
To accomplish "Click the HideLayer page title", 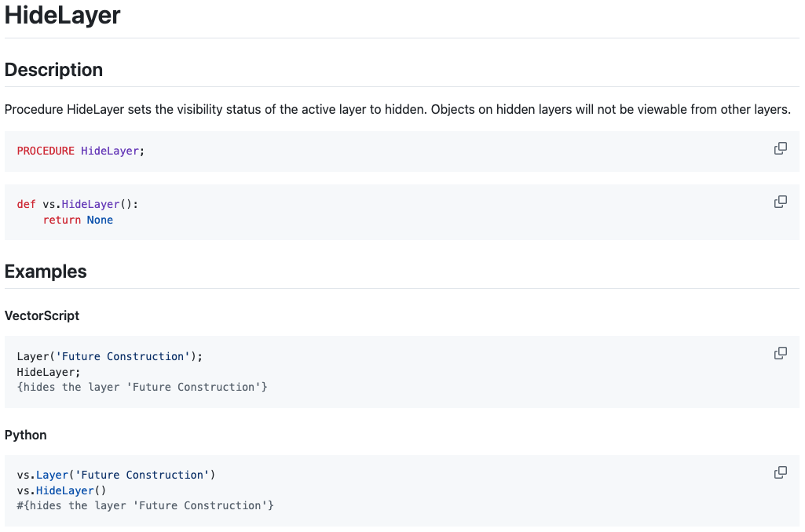I will click(63, 16).
